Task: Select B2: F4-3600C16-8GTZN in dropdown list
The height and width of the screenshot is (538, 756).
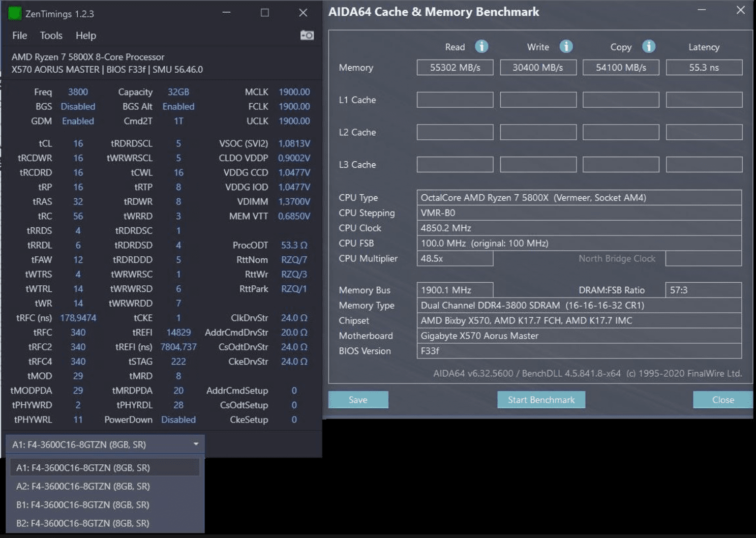Action: click(x=105, y=523)
